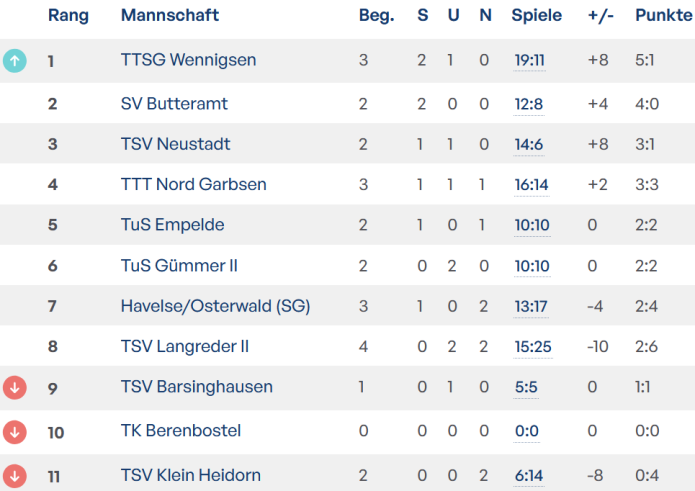Viewport: 695px width, 491px height.
Task: Click the promotion arrow icon beside TTSG Wennigsen
Action: [15, 61]
